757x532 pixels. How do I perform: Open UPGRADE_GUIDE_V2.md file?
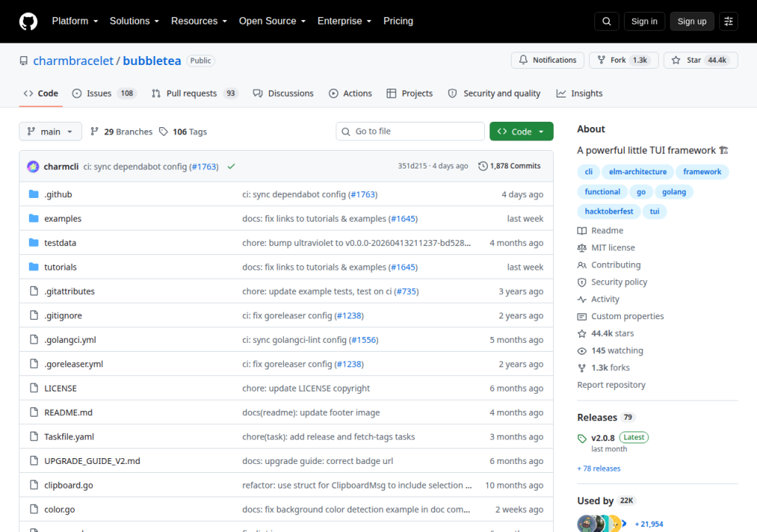[x=92, y=460]
